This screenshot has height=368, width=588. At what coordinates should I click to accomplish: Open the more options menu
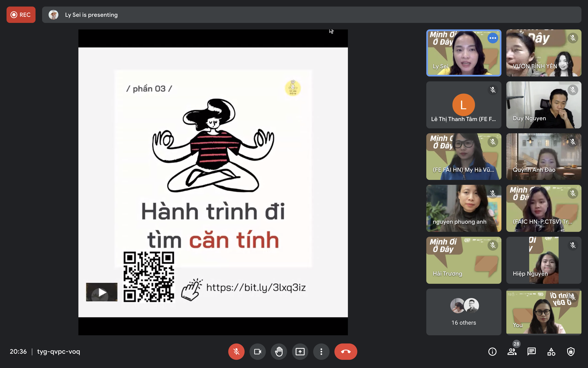321,351
